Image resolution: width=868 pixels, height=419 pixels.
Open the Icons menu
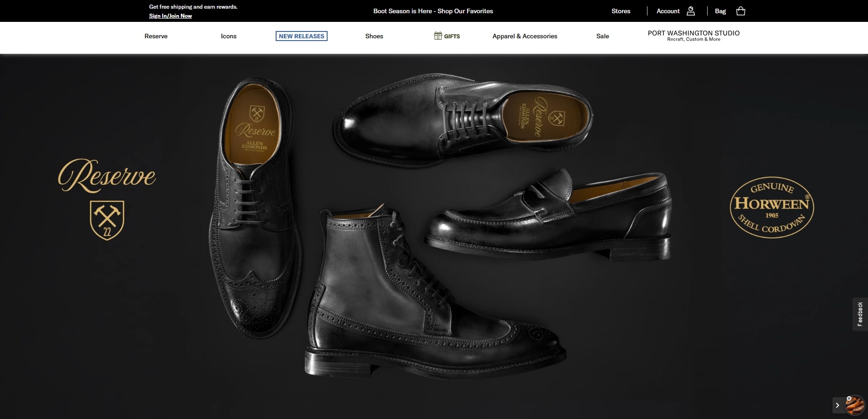point(229,36)
